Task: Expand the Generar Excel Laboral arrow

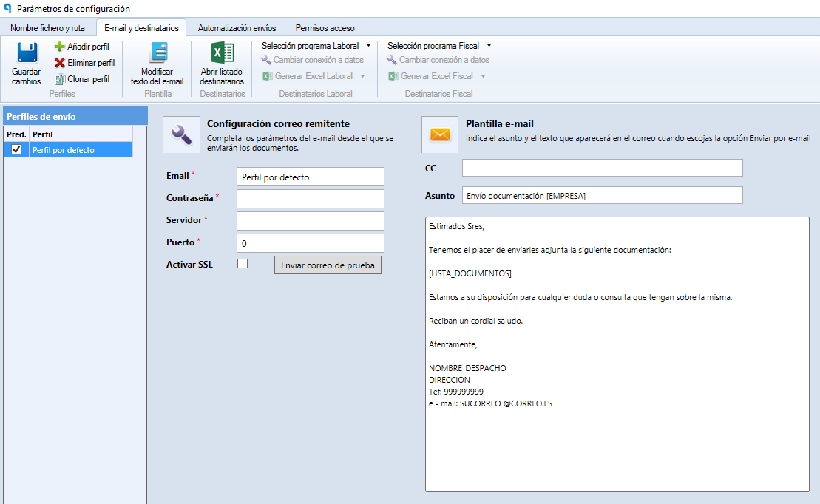Action: point(362,76)
